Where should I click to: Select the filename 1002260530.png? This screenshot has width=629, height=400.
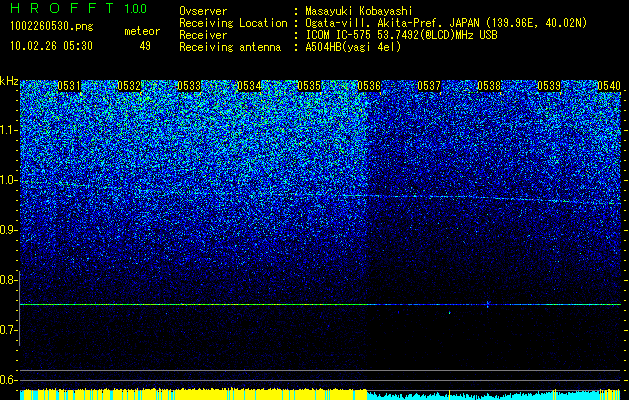pyautogui.click(x=52, y=27)
